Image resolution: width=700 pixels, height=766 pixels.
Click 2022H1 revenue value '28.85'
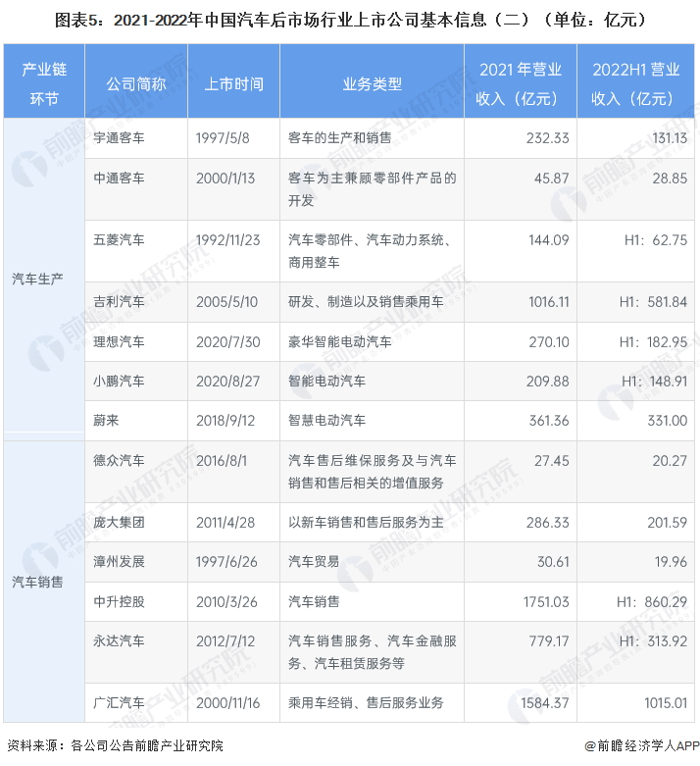[670, 179]
